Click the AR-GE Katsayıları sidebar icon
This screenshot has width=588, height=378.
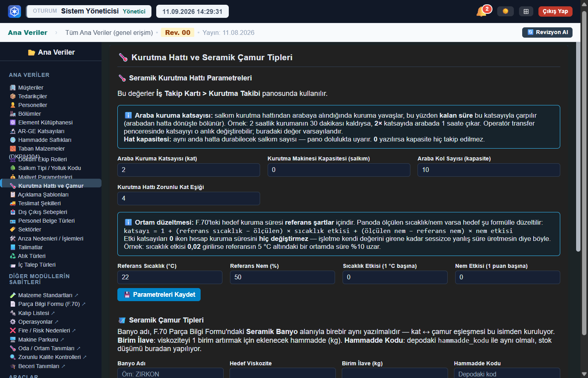(x=13, y=131)
